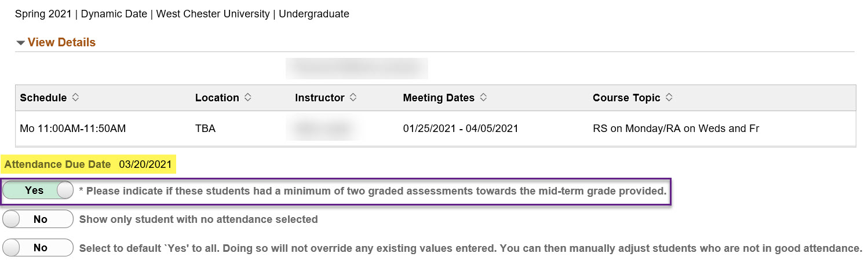Viewport: 868px width, 264px height.
Task: Click the sort arrows beside Location
Action: pyautogui.click(x=247, y=98)
